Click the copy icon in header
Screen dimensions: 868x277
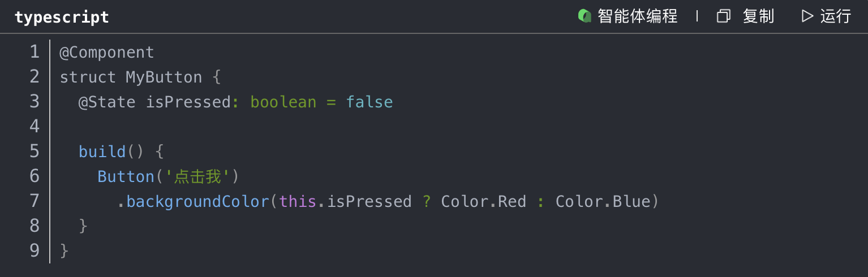(723, 16)
